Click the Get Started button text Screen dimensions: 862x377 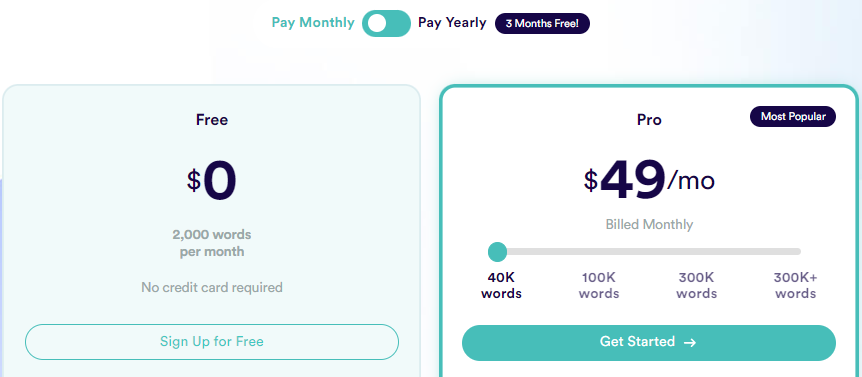(637, 342)
